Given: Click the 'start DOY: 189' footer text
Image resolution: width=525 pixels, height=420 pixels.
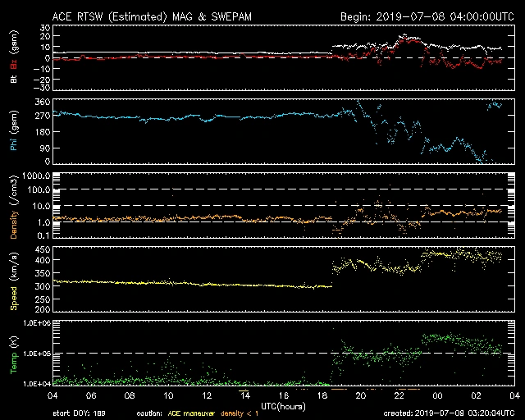Looking at the screenshot, I should coord(79,413).
